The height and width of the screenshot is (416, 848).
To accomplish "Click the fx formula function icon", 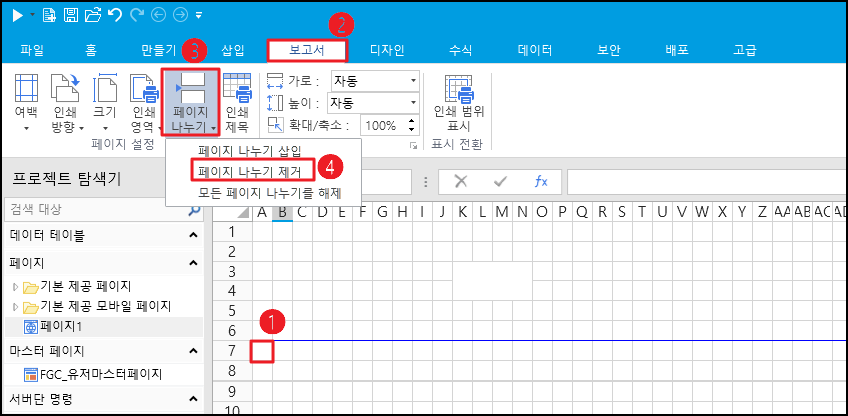I will tap(541, 181).
